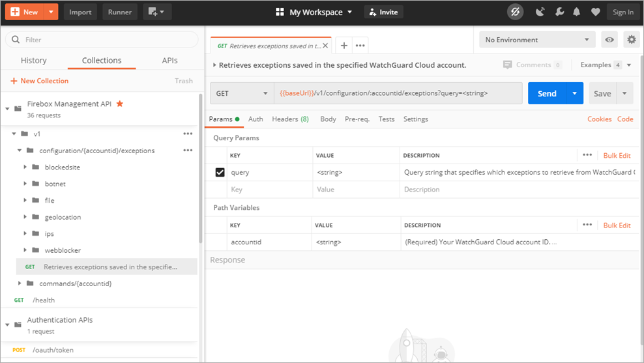
Task: Open manage environments gear icon
Action: point(631,40)
